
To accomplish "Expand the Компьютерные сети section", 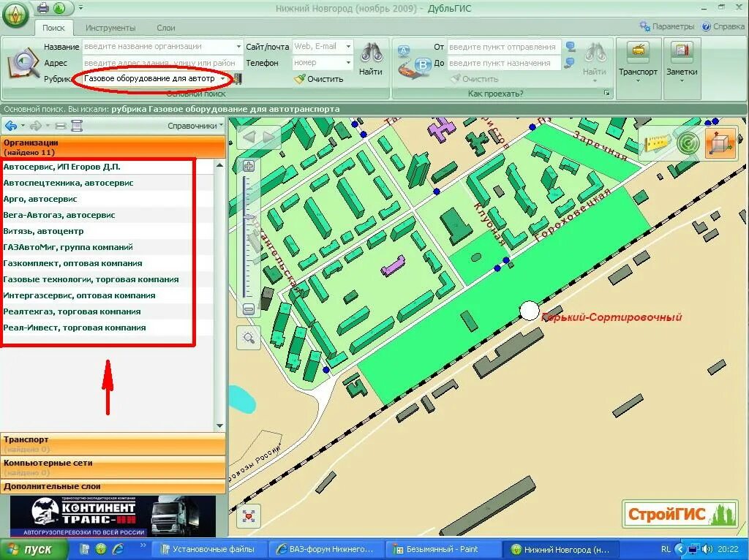I will point(113,467).
